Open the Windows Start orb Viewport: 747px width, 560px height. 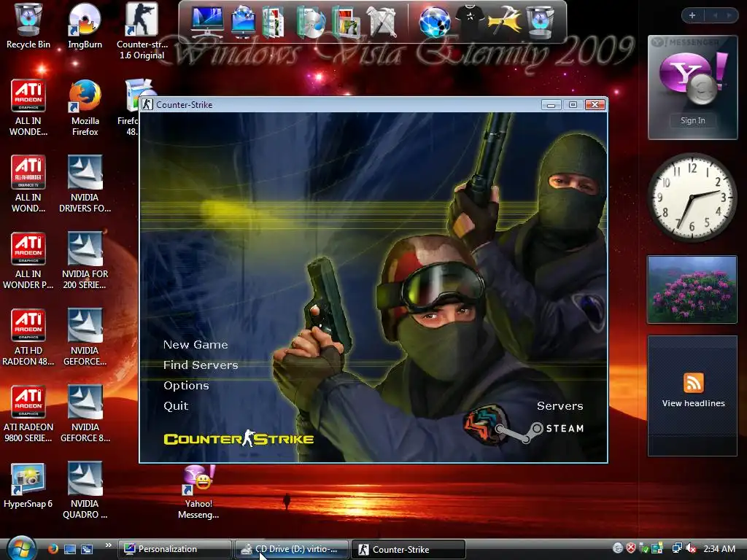pos(21,548)
